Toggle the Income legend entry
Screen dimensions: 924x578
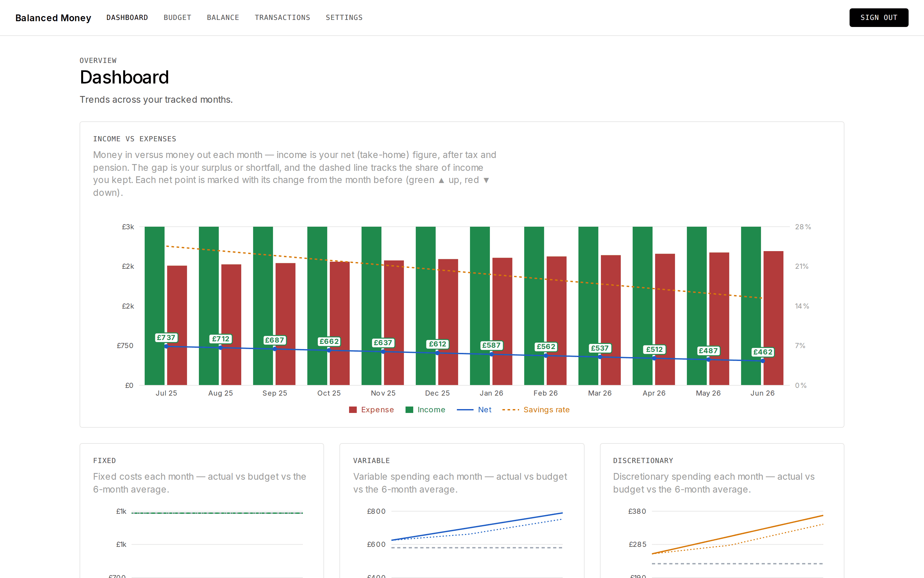point(425,410)
